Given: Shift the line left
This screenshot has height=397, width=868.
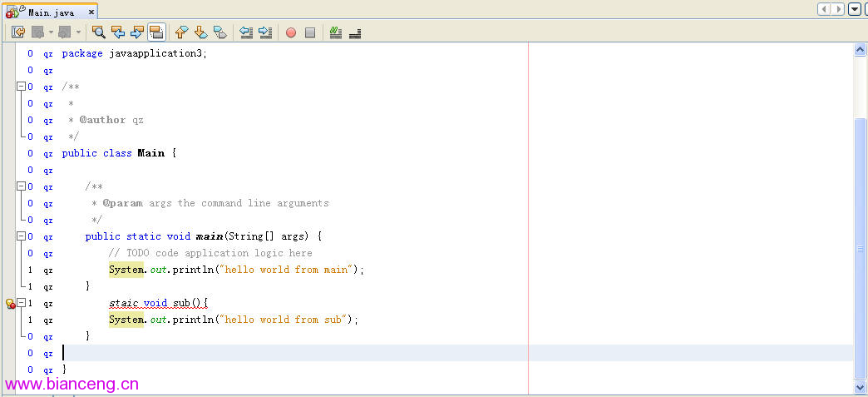Looking at the screenshot, I should 246,32.
